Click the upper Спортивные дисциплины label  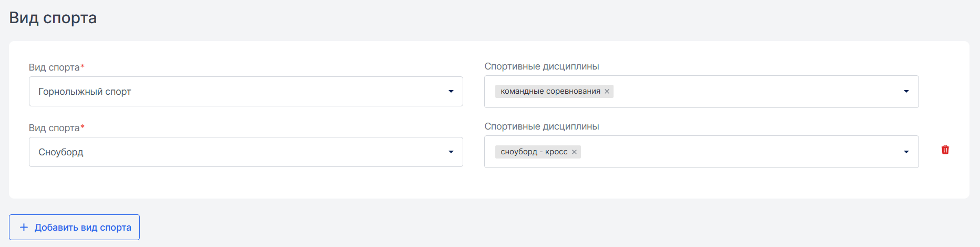click(x=542, y=66)
